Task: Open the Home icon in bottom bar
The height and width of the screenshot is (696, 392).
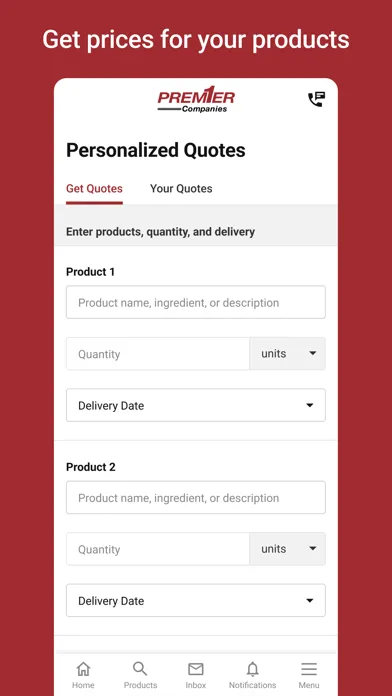Action: click(x=83, y=668)
